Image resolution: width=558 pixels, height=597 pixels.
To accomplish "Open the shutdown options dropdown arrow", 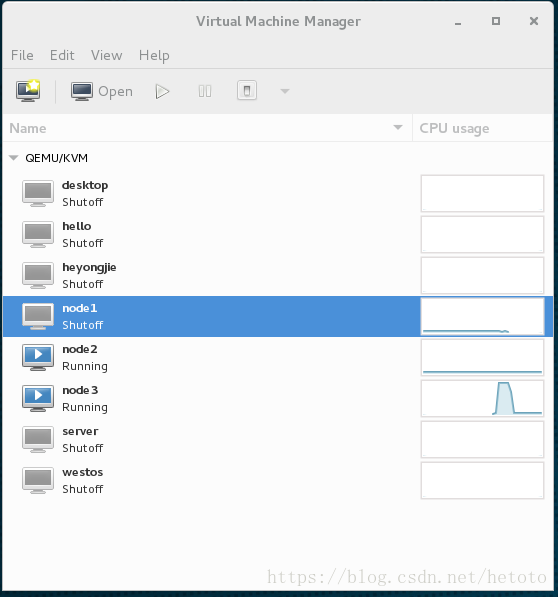I will [x=285, y=91].
